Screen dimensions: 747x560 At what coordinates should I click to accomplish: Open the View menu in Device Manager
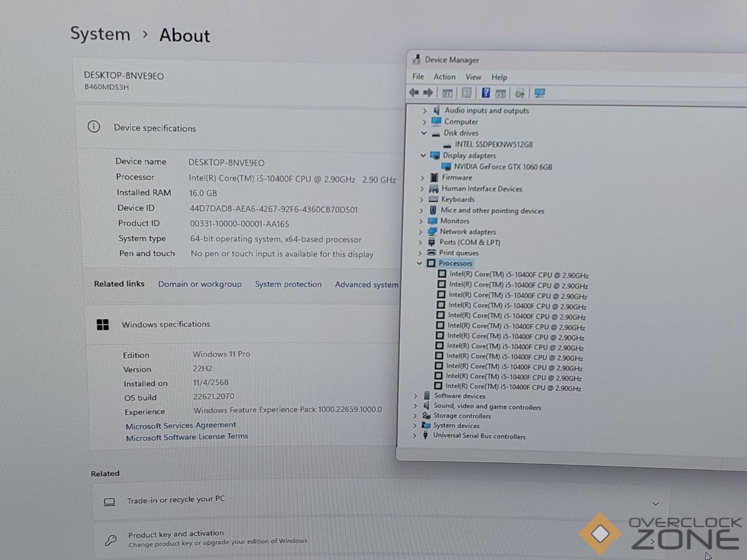coord(473,77)
